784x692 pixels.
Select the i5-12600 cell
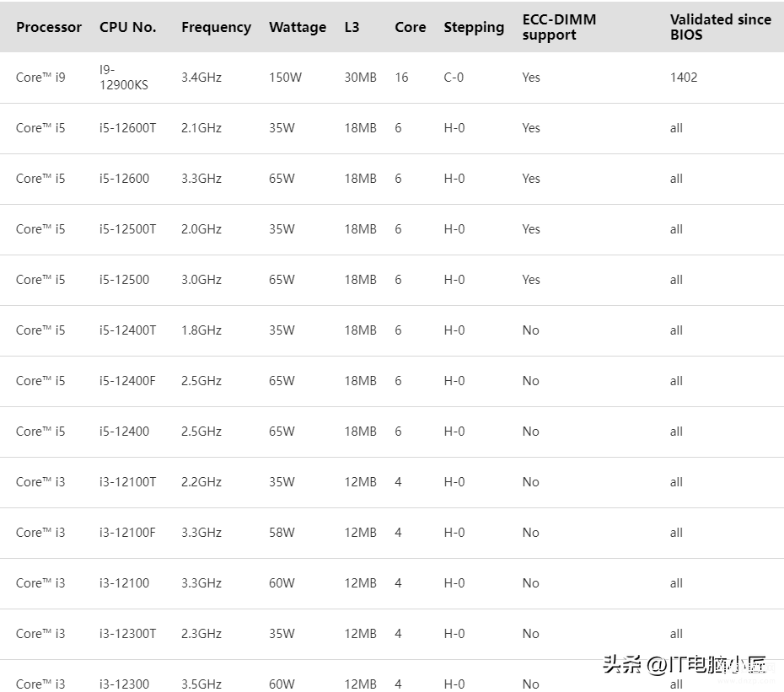(124, 179)
